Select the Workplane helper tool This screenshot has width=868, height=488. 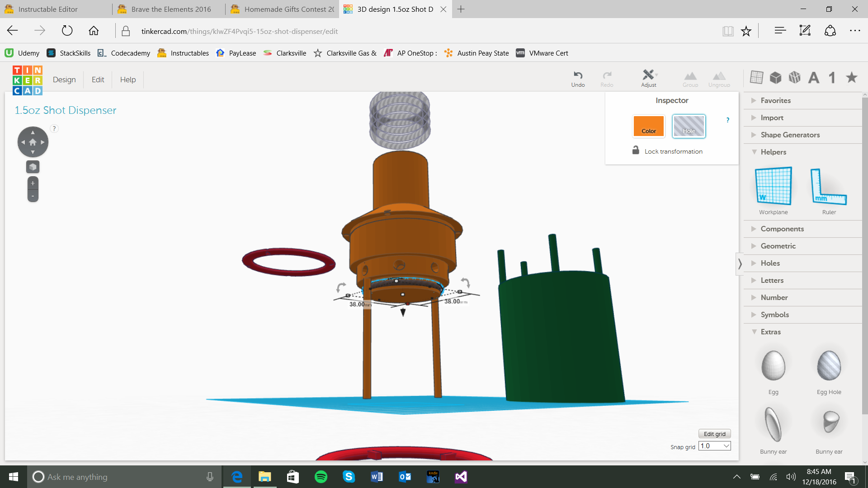773,186
